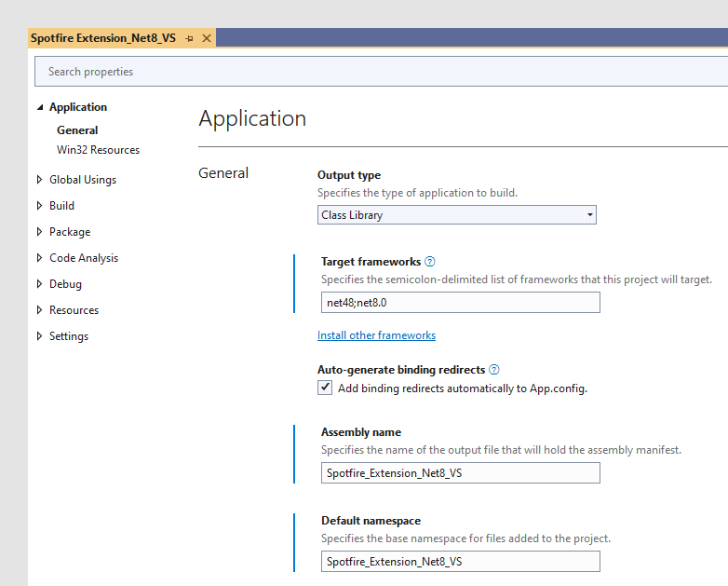The width and height of the screenshot is (728, 586).
Task: Select General under Application
Action: point(77,130)
